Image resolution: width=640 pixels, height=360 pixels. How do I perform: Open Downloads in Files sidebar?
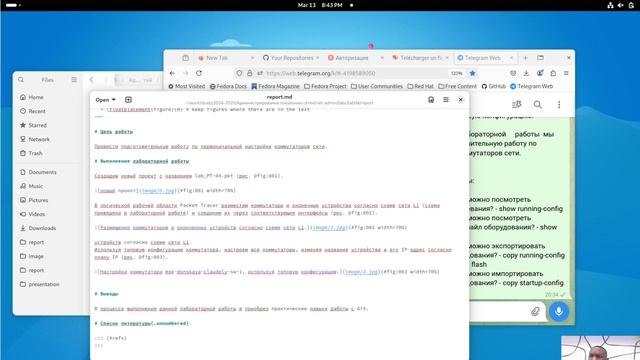click(47, 228)
